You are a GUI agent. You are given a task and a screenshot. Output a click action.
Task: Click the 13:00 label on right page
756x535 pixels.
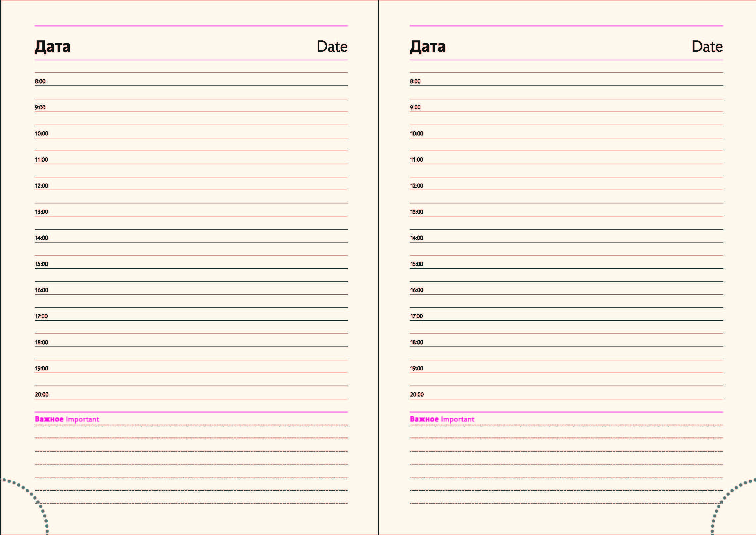point(416,212)
